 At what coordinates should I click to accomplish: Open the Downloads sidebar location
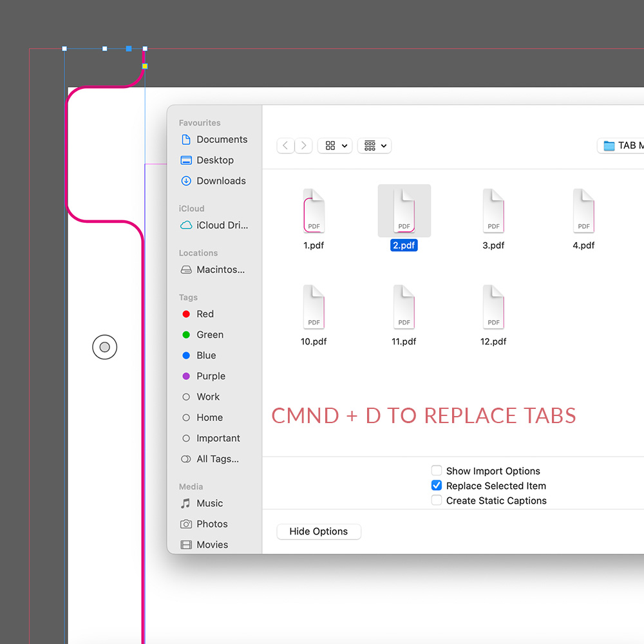[213, 181]
